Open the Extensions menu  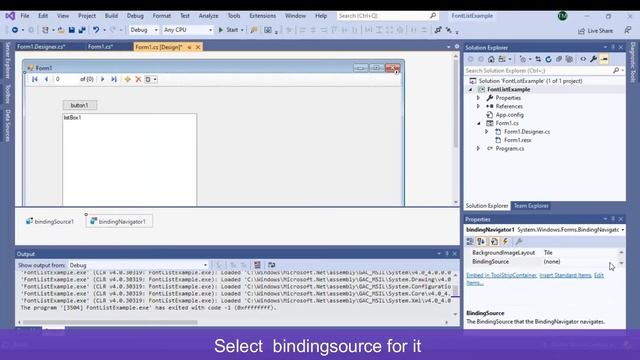click(x=262, y=16)
